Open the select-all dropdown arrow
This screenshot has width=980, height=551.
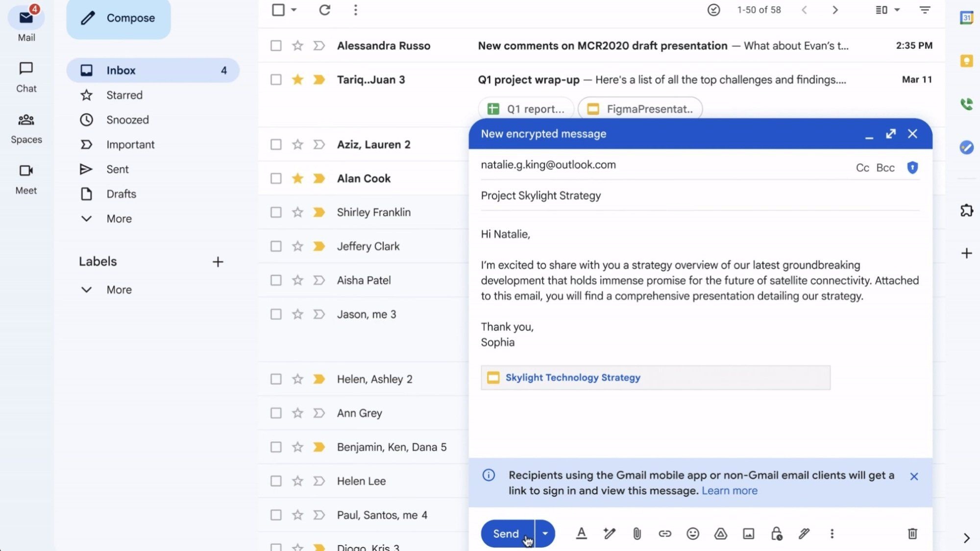(294, 10)
